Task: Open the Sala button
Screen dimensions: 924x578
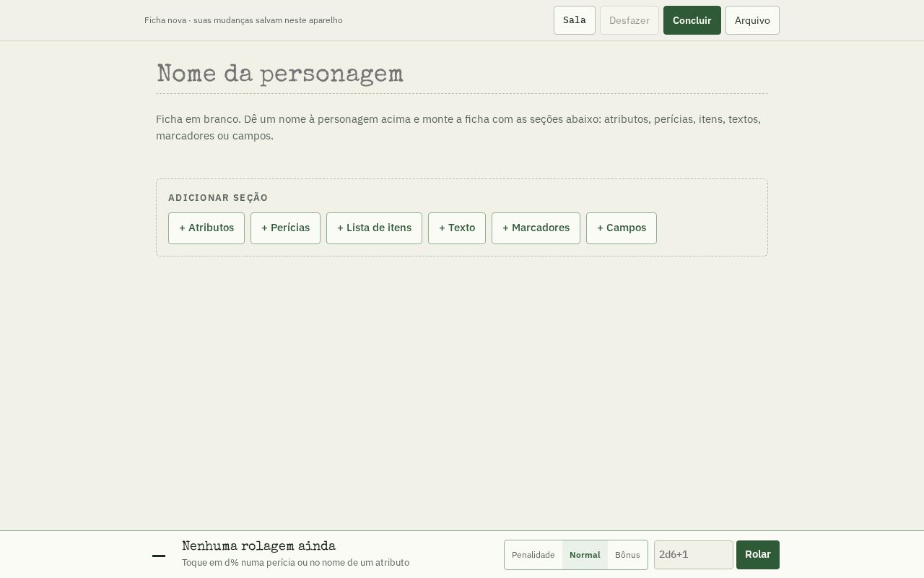Action: click(575, 20)
